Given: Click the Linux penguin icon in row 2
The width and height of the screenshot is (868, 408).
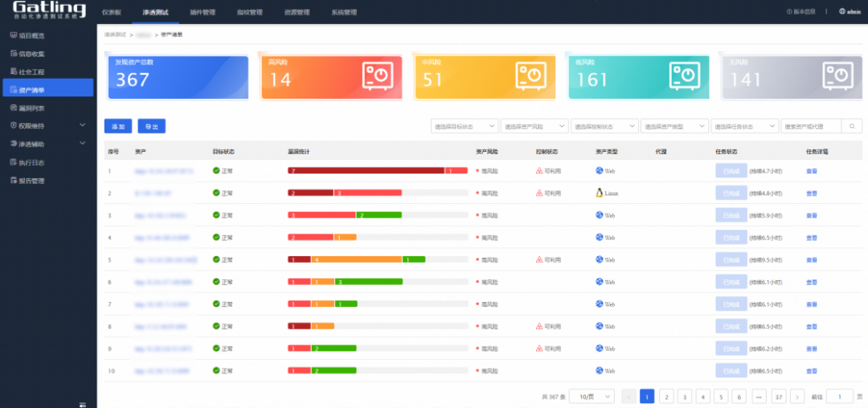Looking at the screenshot, I should (x=599, y=193).
